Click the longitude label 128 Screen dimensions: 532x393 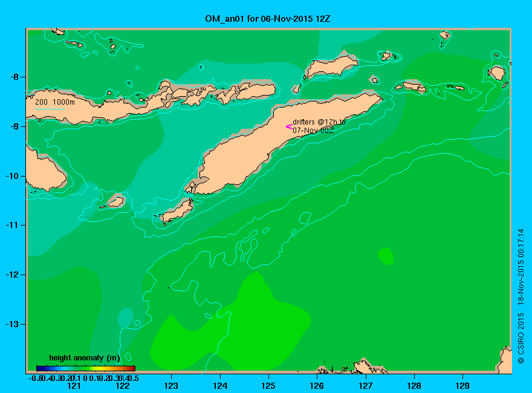tap(414, 386)
